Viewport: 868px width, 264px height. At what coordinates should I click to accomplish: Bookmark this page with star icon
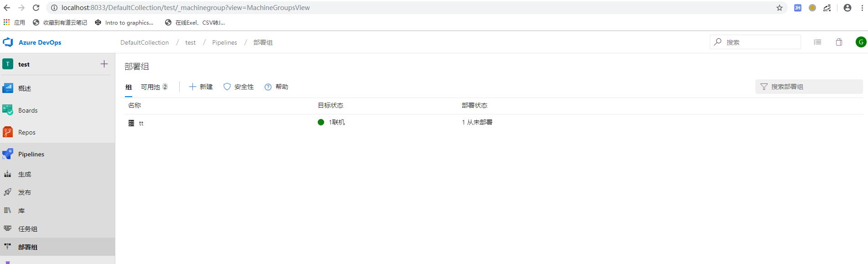[x=780, y=8]
